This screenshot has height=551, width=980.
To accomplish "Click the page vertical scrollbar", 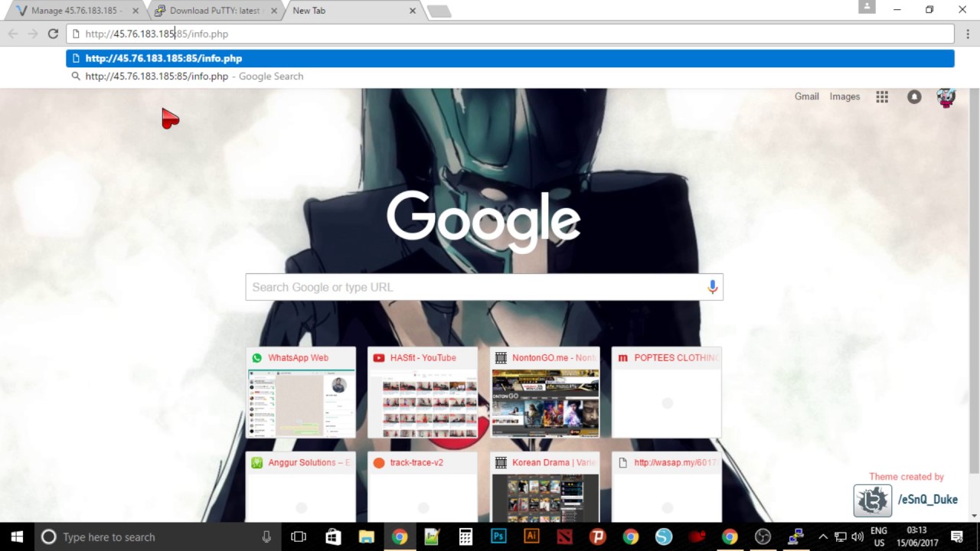I will pyautogui.click(x=974, y=281).
